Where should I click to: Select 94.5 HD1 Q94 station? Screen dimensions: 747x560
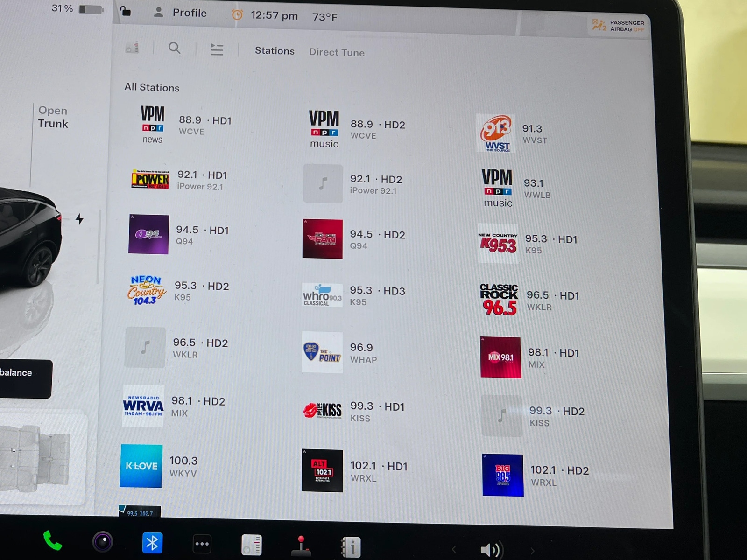tap(179, 235)
